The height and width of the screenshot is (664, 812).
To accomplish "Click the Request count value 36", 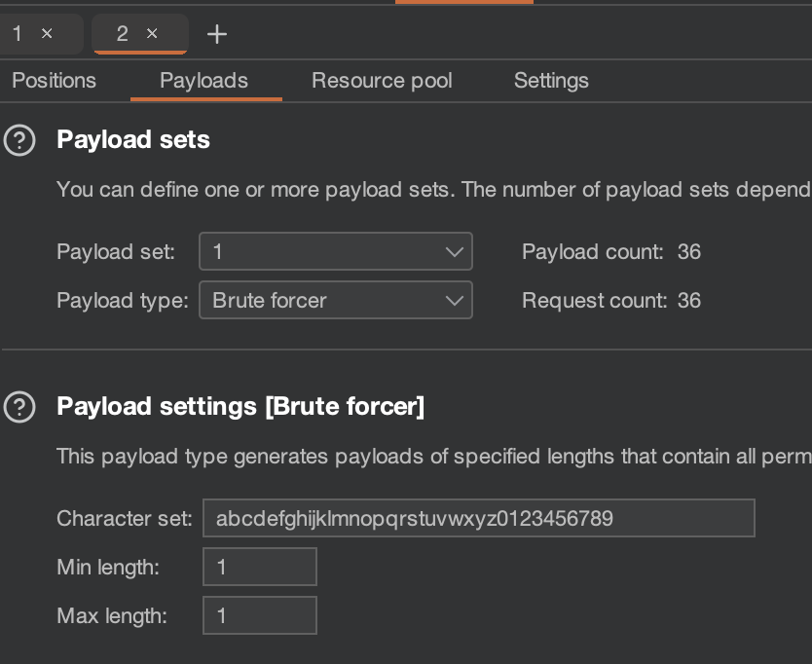I will pyautogui.click(x=688, y=301).
